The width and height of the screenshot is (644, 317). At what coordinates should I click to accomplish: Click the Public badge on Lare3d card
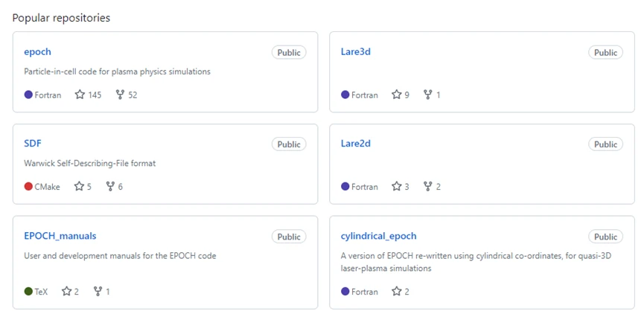pyautogui.click(x=605, y=53)
